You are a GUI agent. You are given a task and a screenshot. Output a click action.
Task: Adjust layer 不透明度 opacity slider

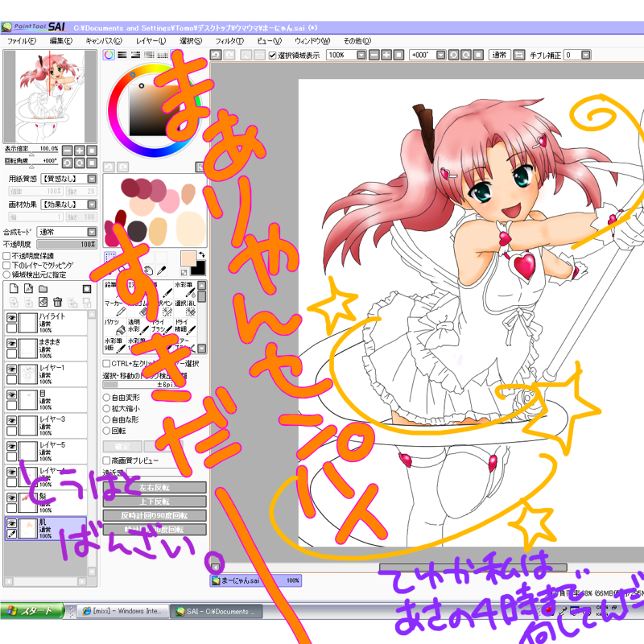(67, 245)
